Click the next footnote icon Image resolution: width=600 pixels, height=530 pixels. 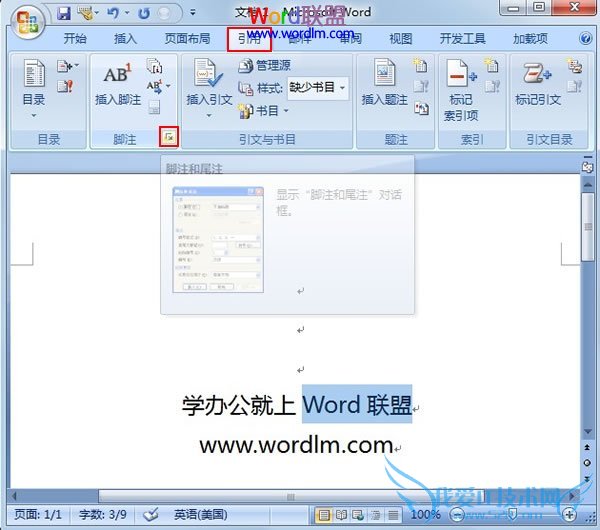(154, 86)
